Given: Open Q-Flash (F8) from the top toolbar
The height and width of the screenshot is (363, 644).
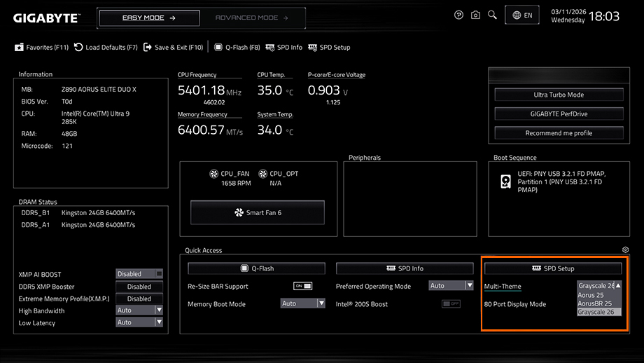Looking at the screenshot, I should click(237, 47).
